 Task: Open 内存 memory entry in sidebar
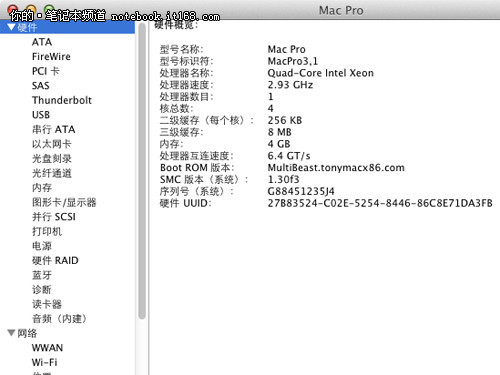tap(42, 188)
